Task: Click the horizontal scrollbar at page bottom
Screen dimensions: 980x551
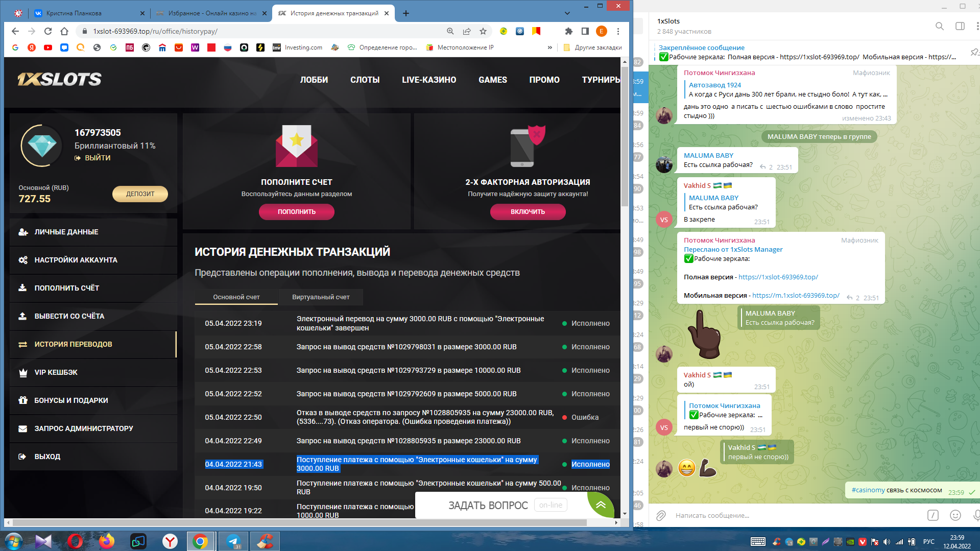Action: pos(300,522)
